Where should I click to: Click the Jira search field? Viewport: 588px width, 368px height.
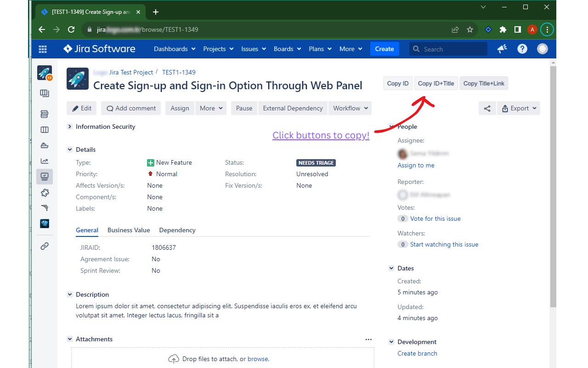(x=448, y=49)
